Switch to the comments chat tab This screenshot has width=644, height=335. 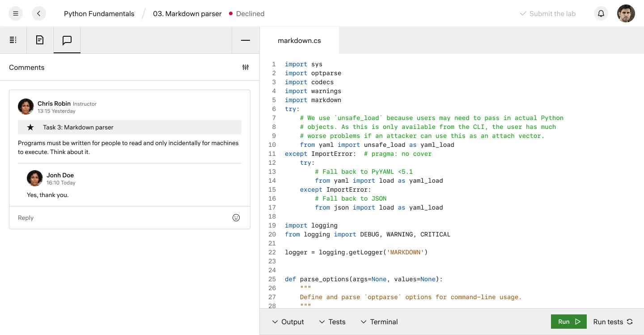[x=67, y=40]
